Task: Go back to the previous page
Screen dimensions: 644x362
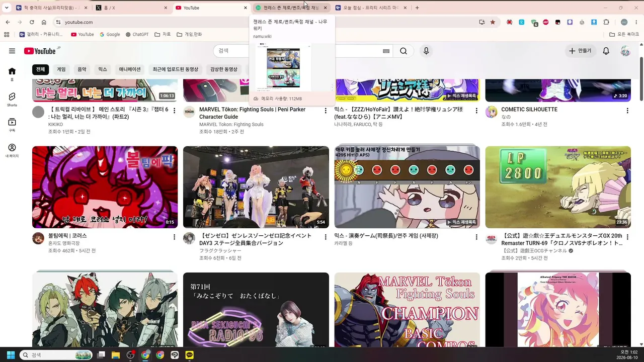Action: [8, 22]
